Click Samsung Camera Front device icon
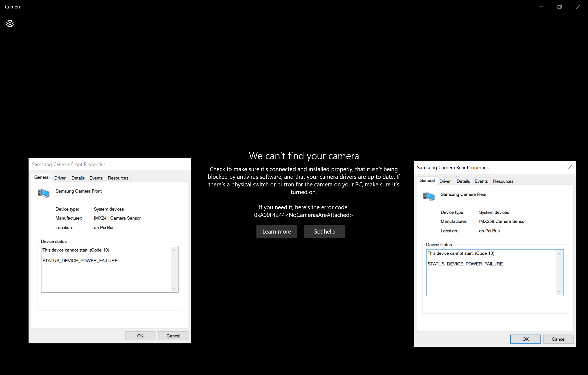The image size is (588, 375). click(x=44, y=193)
